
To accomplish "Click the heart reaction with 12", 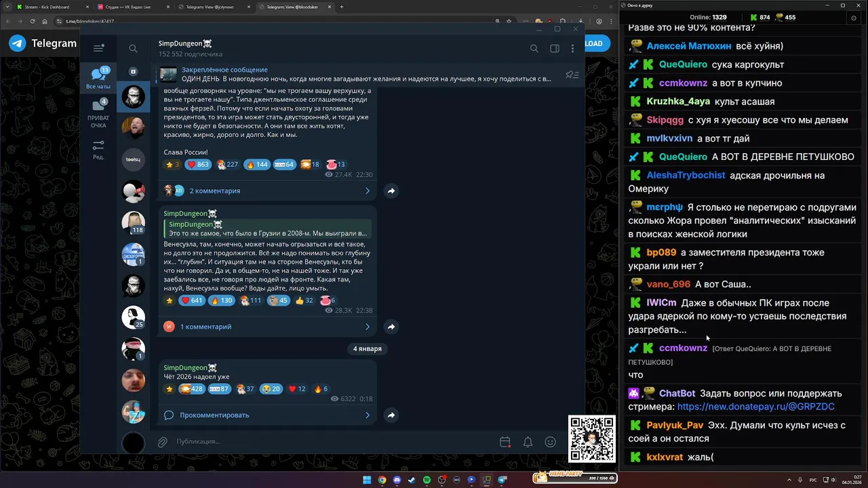I will pyautogui.click(x=297, y=389).
